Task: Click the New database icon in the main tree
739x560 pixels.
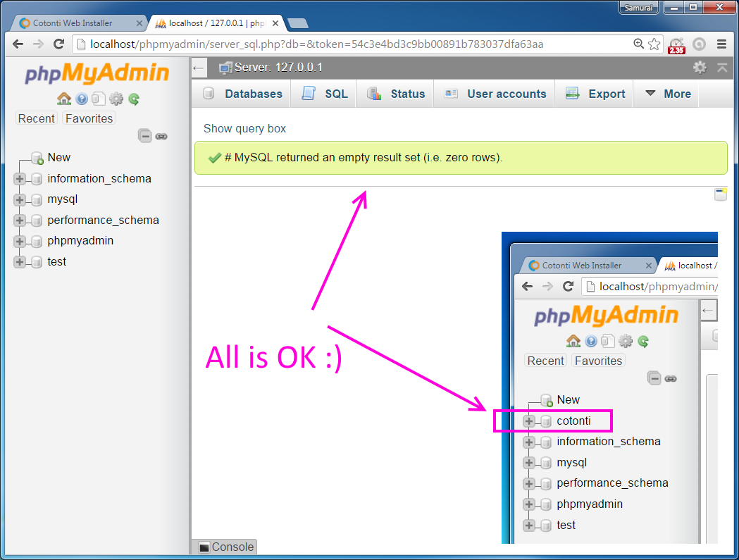Action: [37, 158]
